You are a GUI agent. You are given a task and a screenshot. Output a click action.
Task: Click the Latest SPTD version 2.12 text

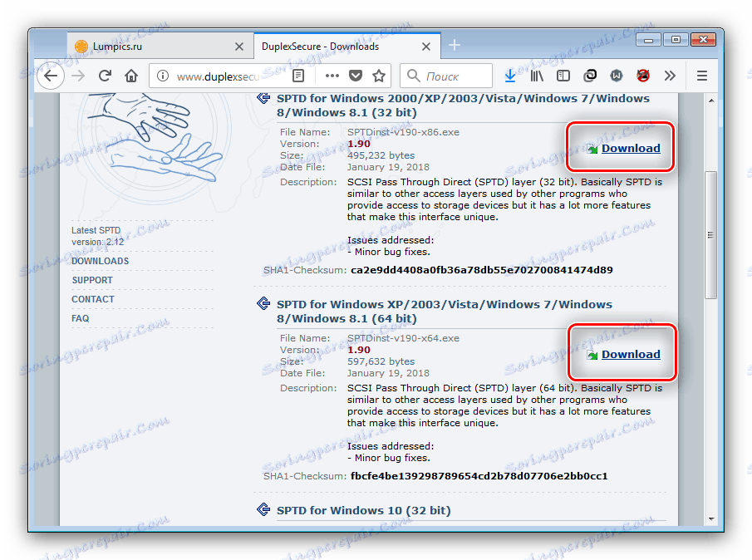[x=97, y=236]
